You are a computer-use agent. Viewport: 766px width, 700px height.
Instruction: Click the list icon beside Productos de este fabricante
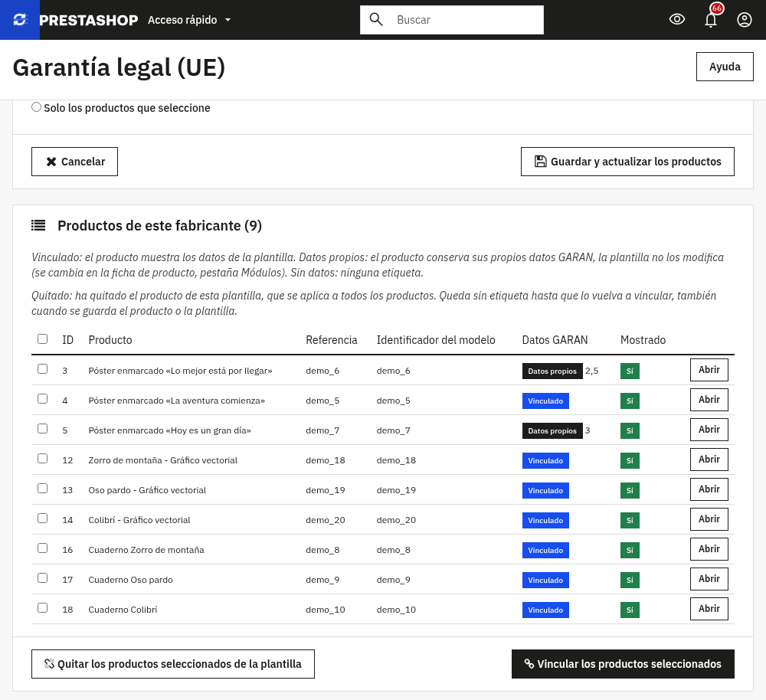[38, 225]
